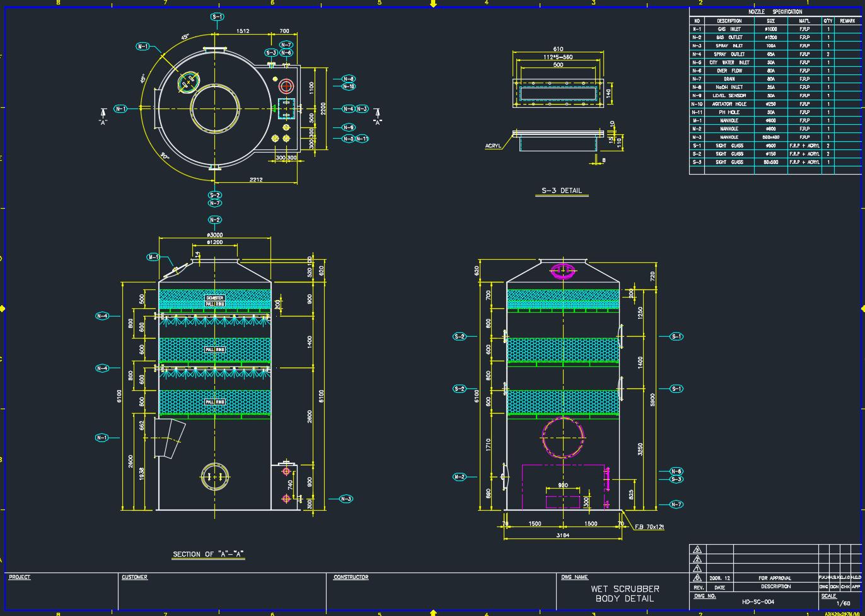This screenshot has width=865, height=616.
Task: Click the GAS INLET description cell
Action: point(729,29)
